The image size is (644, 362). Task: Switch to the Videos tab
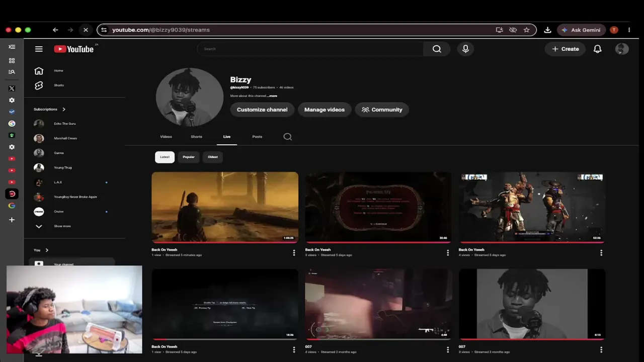point(166,137)
